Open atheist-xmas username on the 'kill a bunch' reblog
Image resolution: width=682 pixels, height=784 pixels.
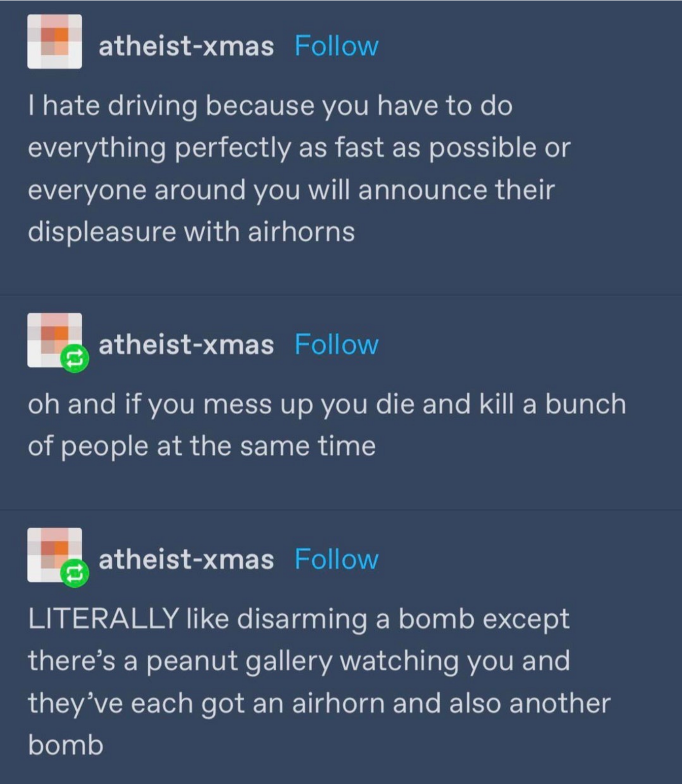point(186,344)
